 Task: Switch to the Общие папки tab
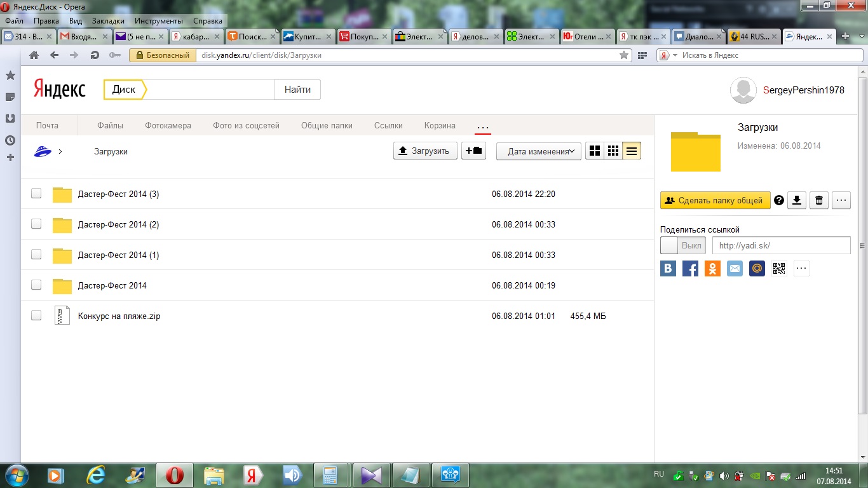(327, 126)
